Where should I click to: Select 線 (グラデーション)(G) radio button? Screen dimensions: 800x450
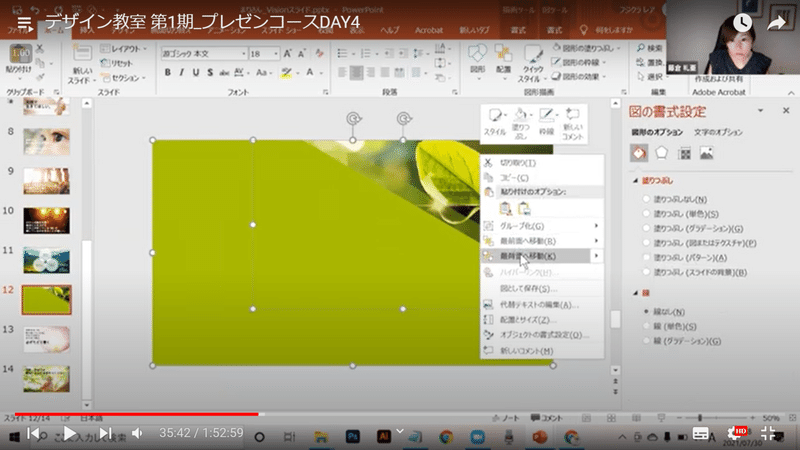pyautogui.click(x=646, y=341)
